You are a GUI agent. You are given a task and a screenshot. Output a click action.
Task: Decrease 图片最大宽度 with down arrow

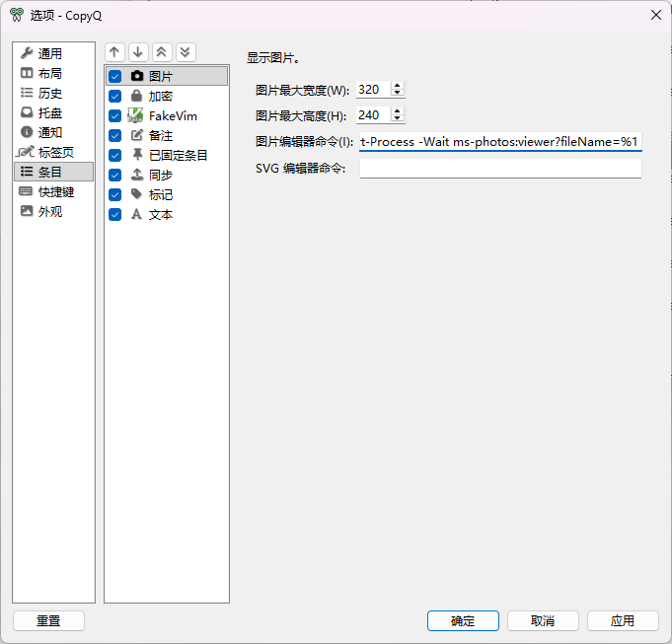[x=398, y=93]
